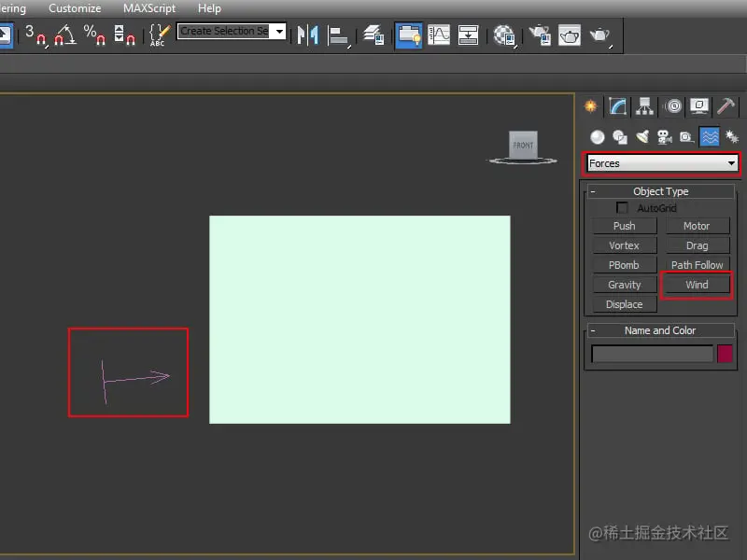Screen dimensions: 747x560
Task: Open Create Selection Set dropdown arrow
Action: click(279, 32)
